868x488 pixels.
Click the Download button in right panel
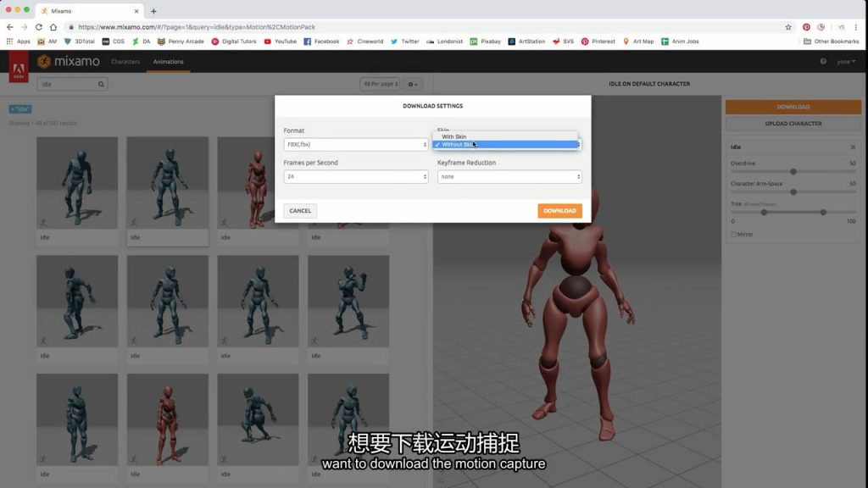793,107
